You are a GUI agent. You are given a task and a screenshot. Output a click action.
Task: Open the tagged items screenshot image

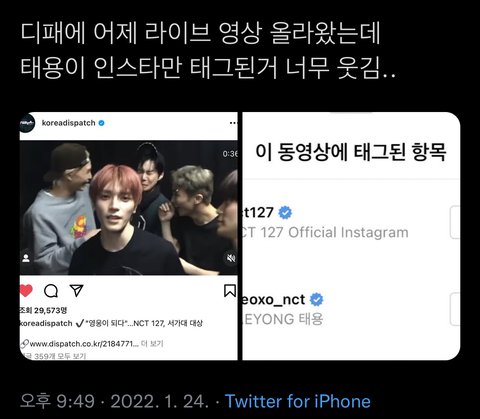pyautogui.click(x=351, y=236)
